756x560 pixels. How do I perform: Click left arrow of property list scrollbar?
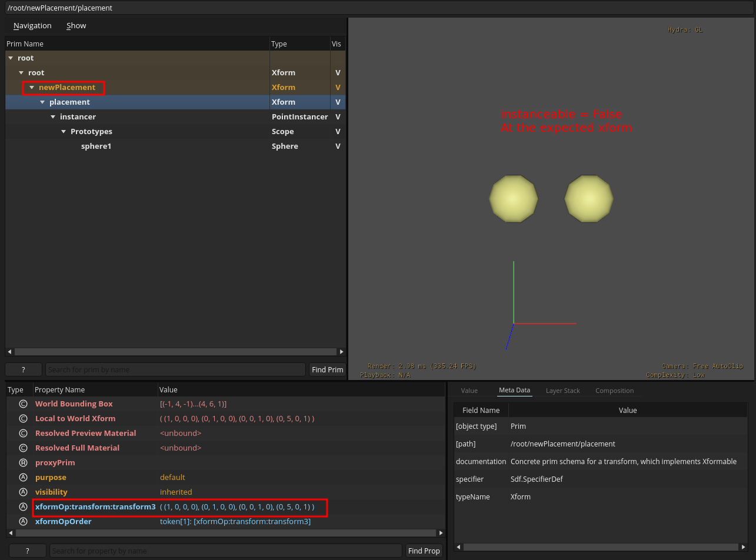coord(10,533)
